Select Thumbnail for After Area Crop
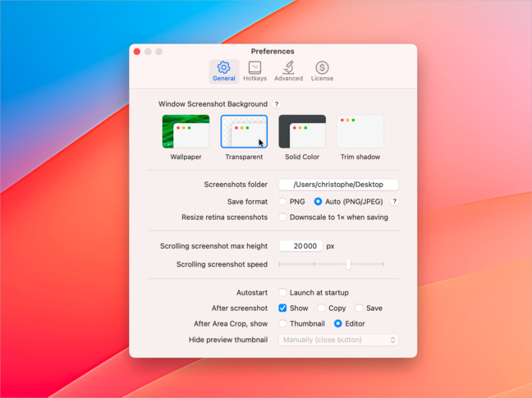532x398 pixels. pos(282,324)
